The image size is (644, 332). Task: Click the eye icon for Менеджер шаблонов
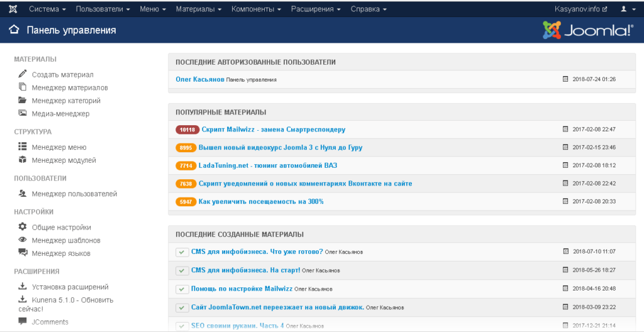tap(22, 240)
